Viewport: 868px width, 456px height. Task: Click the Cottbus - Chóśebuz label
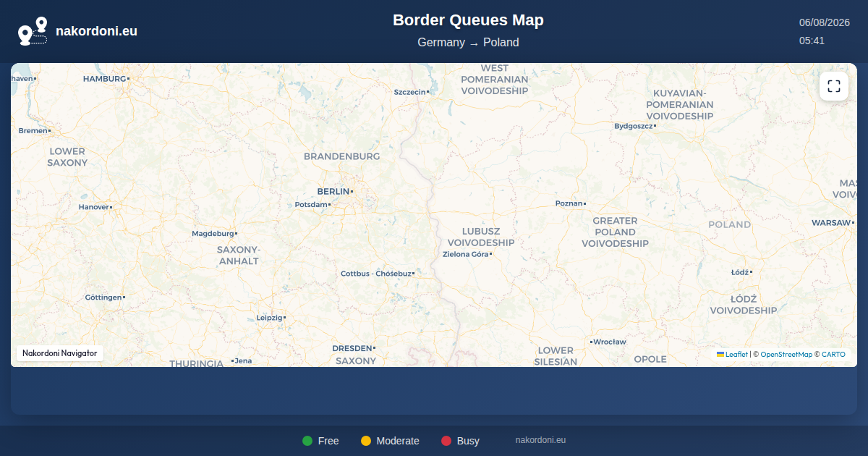[376, 274]
